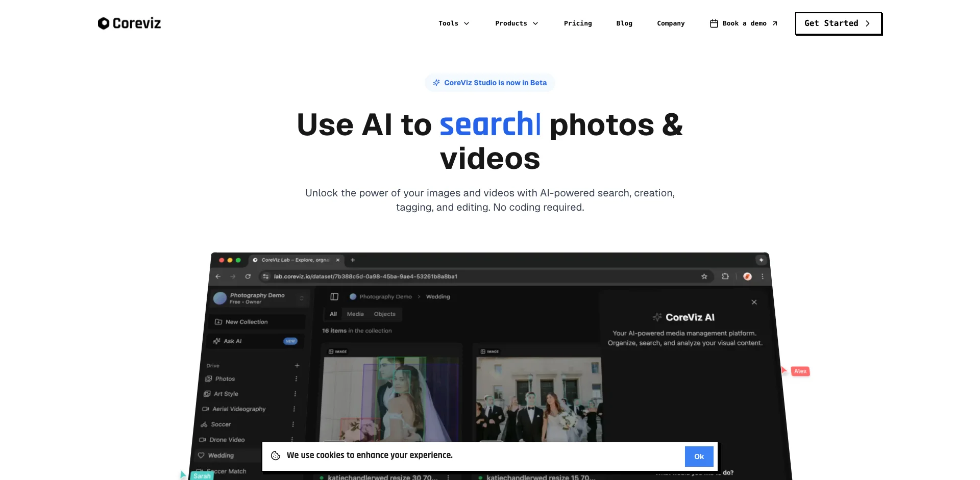Screen dimensions: 980x480
Task: Open the Company menu item
Action: 670,23
